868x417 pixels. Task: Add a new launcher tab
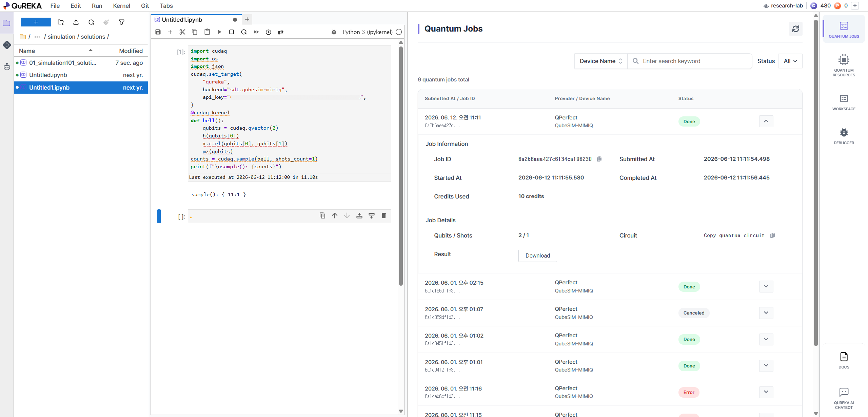coord(247,20)
